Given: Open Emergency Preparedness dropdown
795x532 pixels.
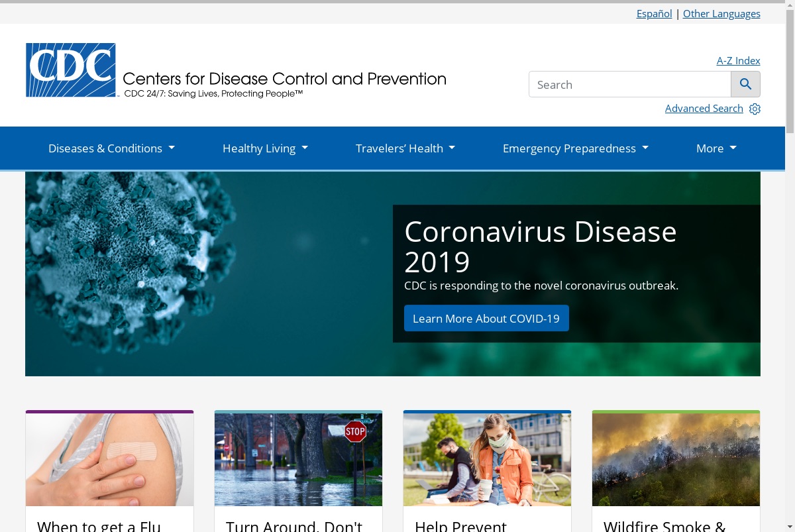Looking at the screenshot, I should click(576, 148).
